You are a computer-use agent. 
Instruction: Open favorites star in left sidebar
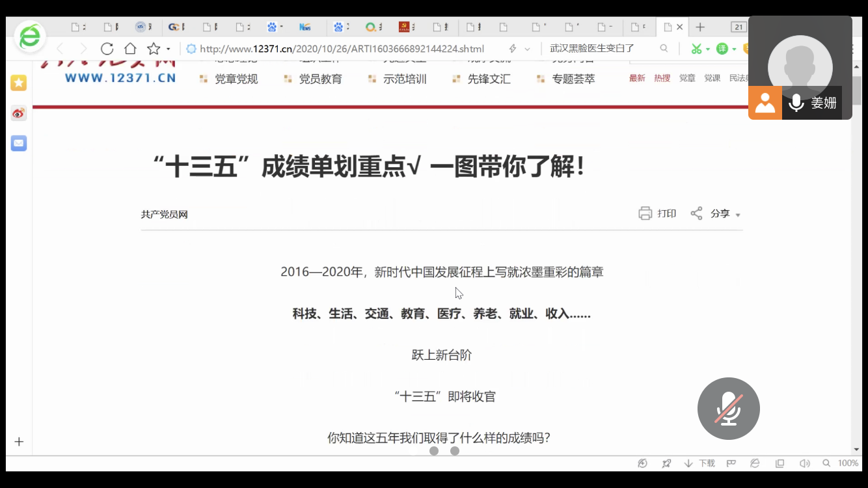19,83
